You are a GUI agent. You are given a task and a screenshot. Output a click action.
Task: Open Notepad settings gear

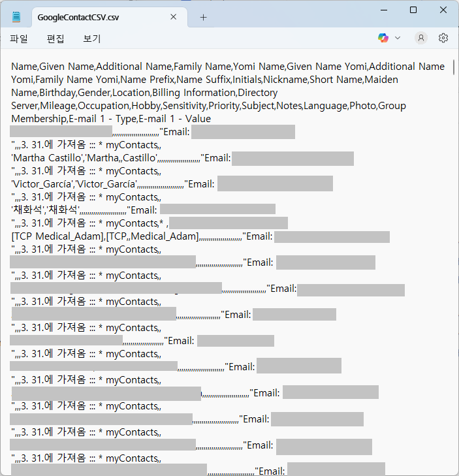click(443, 38)
